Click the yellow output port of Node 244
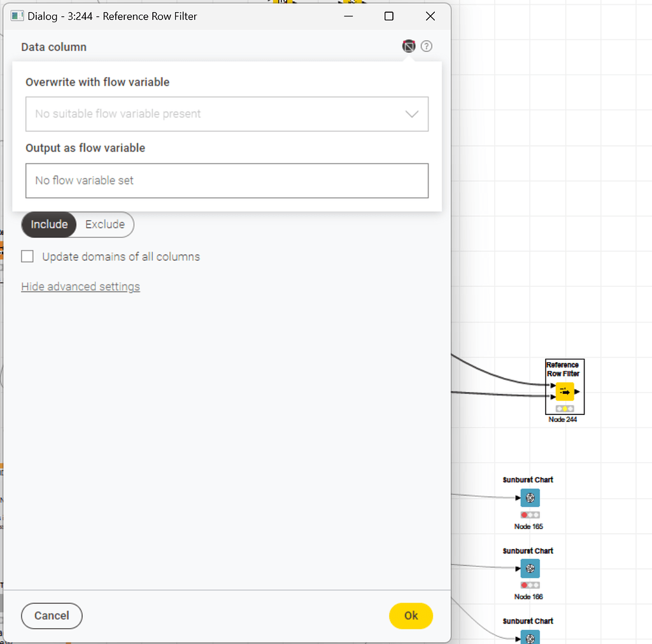Screen dimensions: 652x644 [578, 392]
